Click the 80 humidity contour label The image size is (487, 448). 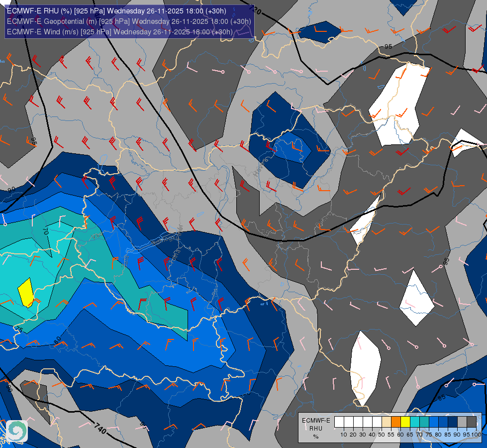(58, 340)
